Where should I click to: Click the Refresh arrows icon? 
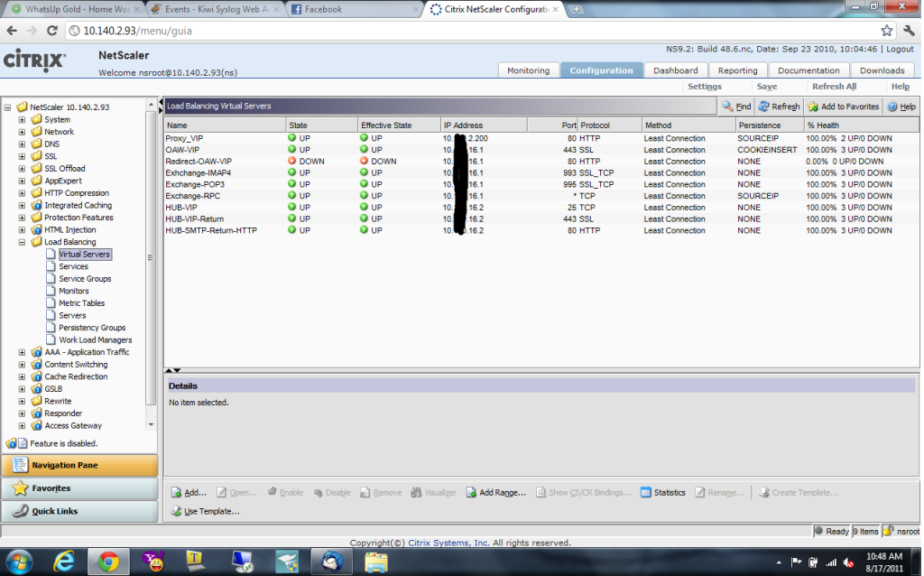coord(763,107)
